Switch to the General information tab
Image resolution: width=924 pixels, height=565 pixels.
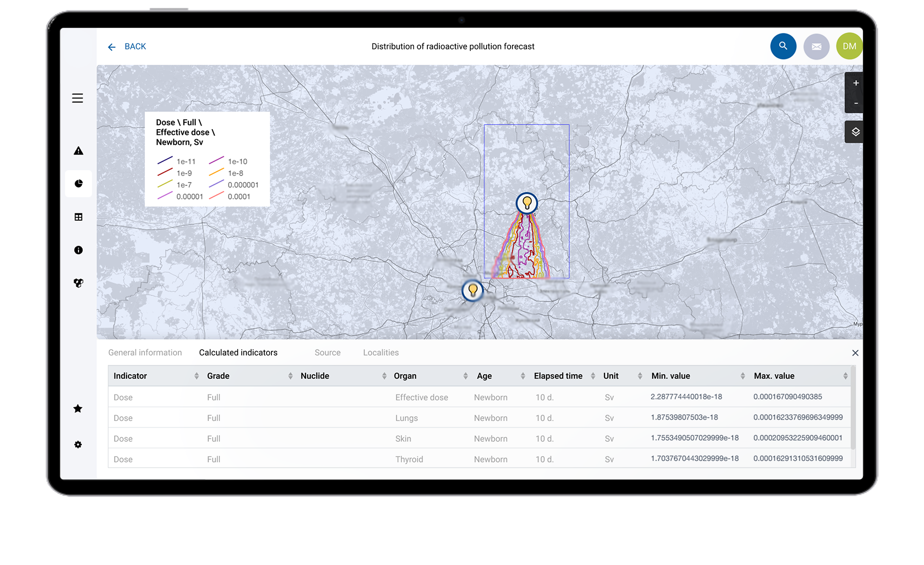(145, 353)
